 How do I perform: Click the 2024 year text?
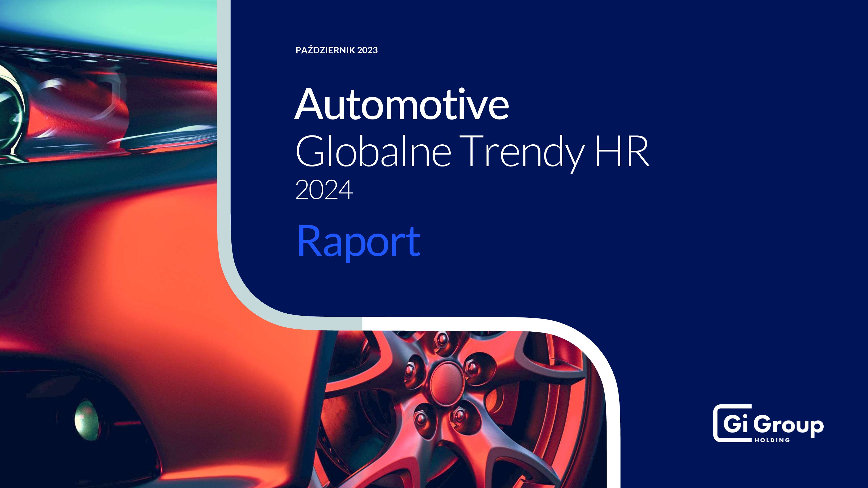point(324,190)
